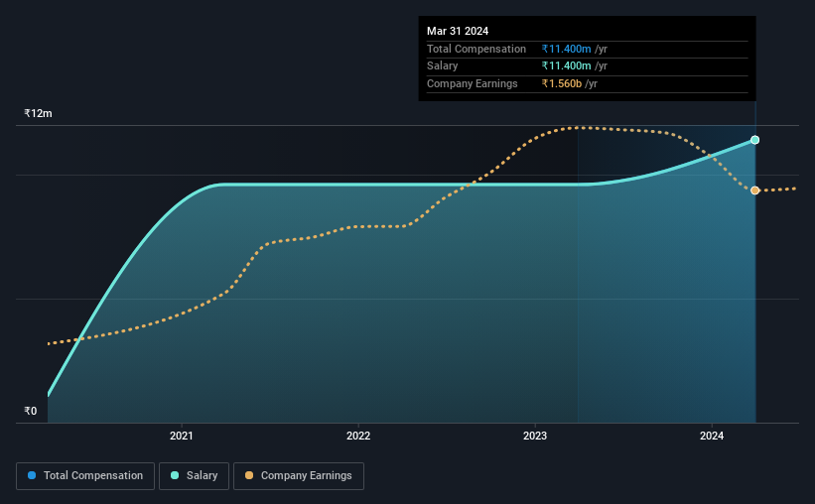Click the blue Total Compensation legend dot

pyautogui.click(x=32, y=475)
